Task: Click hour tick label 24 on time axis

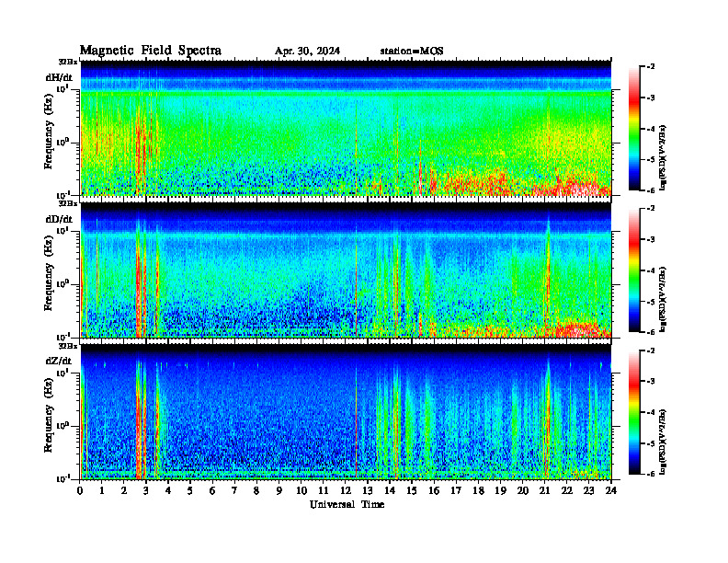Action: [611, 490]
